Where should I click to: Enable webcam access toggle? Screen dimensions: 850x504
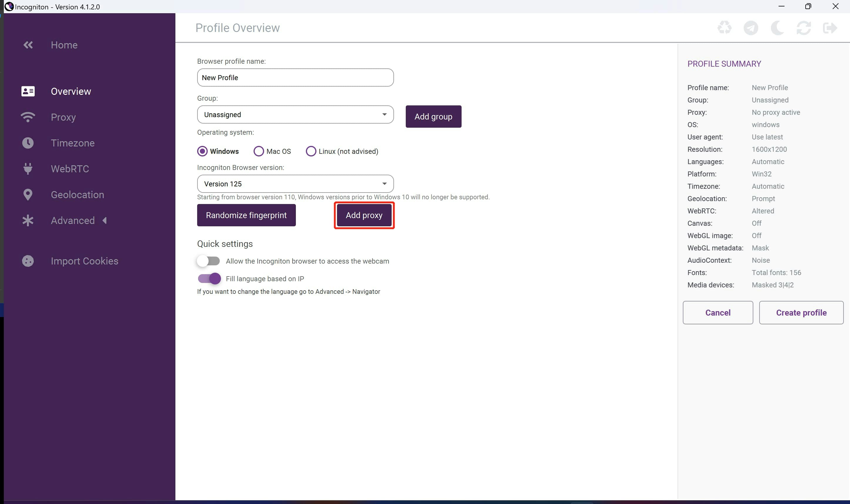[x=209, y=261]
